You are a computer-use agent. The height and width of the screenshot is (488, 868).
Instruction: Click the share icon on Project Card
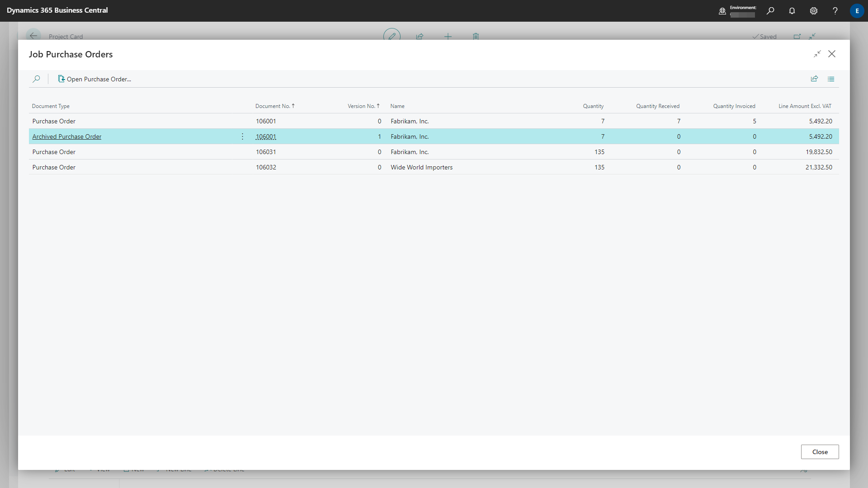pyautogui.click(x=420, y=36)
